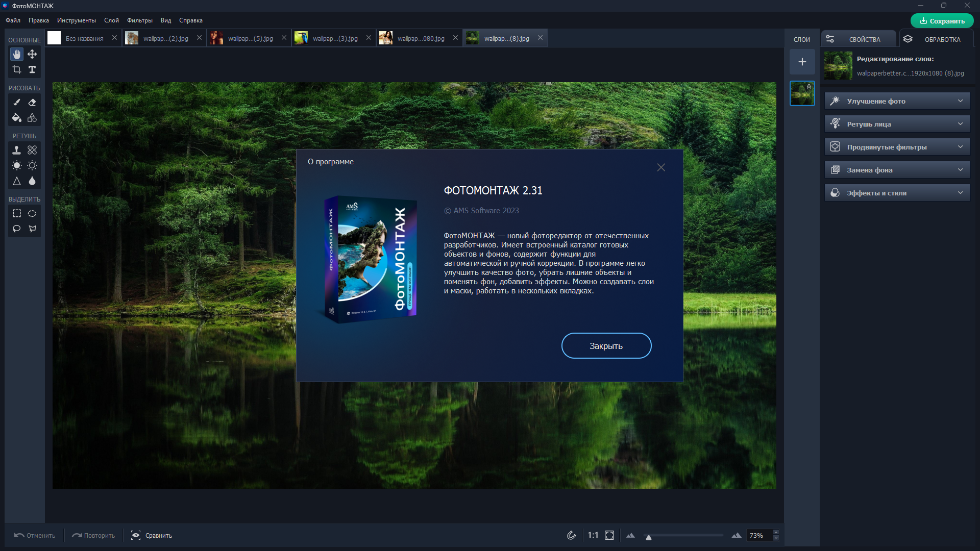Image resolution: width=980 pixels, height=551 pixels.
Task: Select the Paint Bucket fill tool
Action: click(17, 118)
